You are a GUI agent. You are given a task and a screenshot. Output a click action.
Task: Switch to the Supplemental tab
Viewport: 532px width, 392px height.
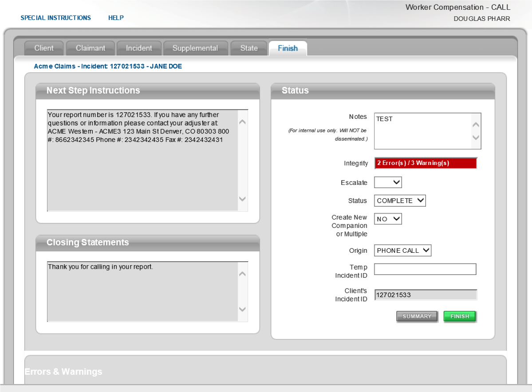195,48
